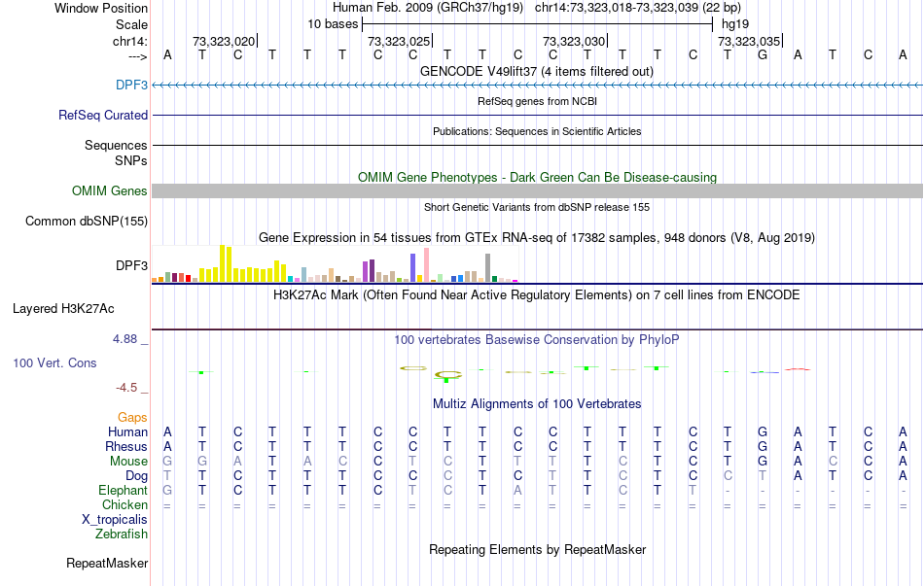This screenshot has height=586, width=924.
Task: Select the Mouse alignment row label
Action: (x=128, y=462)
